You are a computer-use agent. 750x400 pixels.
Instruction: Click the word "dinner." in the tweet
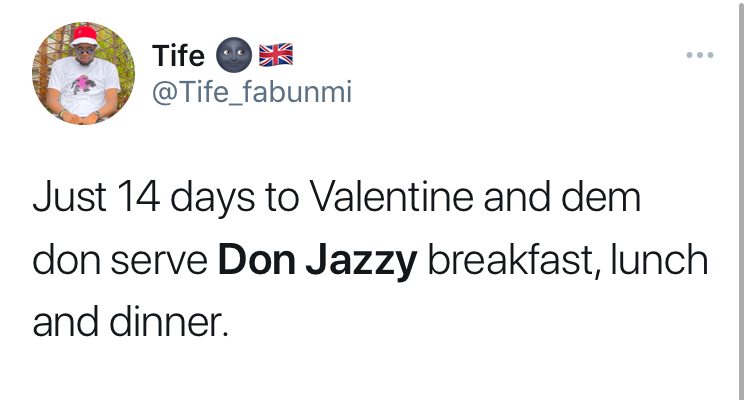click(165, 324)
